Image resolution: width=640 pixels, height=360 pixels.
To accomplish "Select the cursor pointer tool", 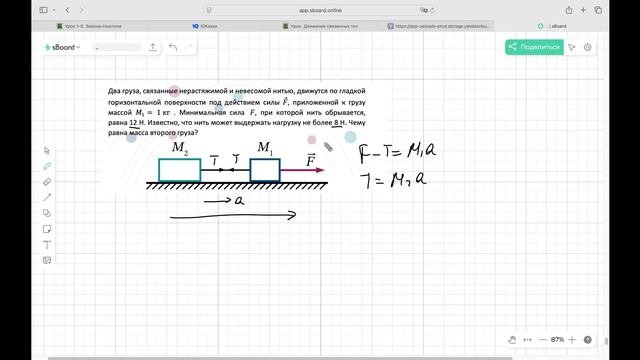I will 47,151.
